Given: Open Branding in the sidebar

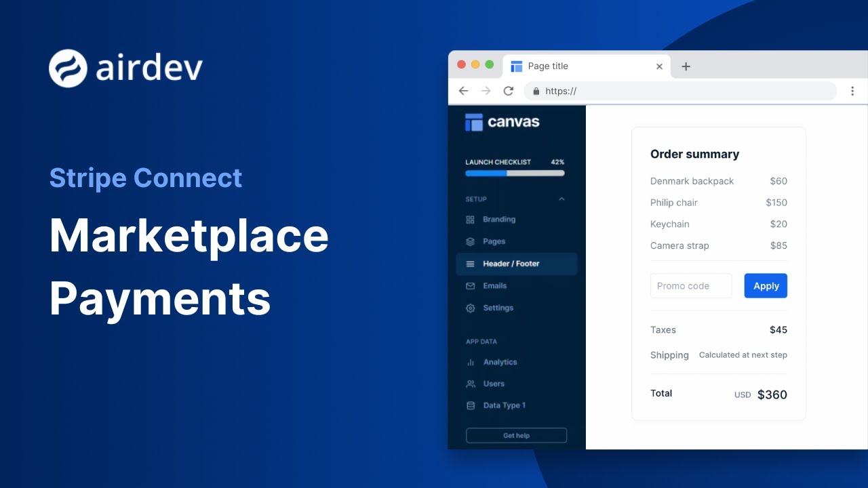Looking at the screenshot, I should tap(517, 220).
